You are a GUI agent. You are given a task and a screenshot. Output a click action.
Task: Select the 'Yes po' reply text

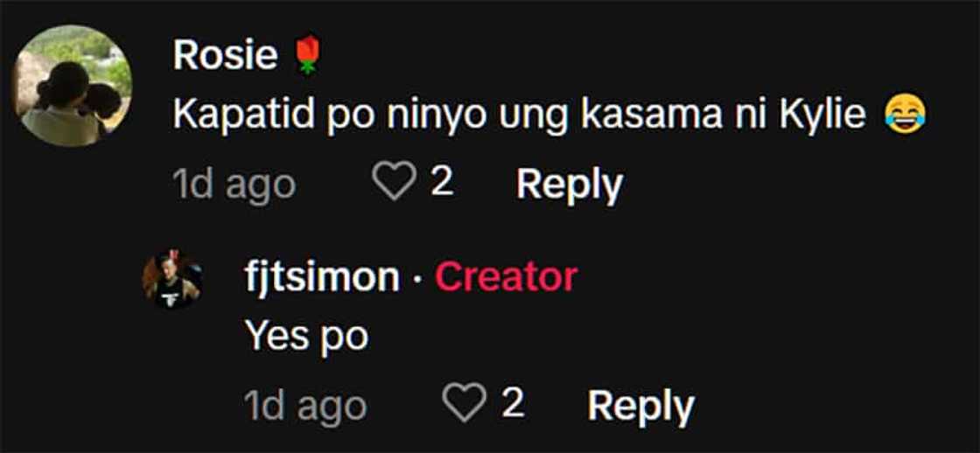point(307,337)
